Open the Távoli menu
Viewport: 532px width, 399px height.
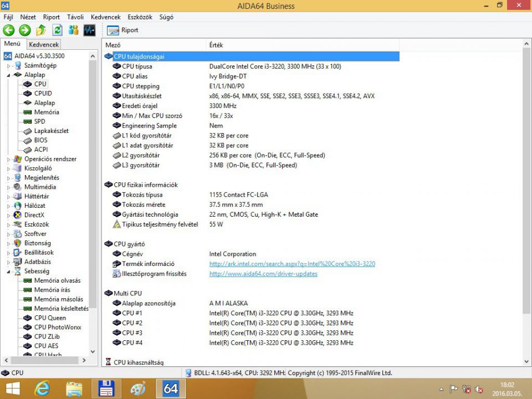pos(75,17)
